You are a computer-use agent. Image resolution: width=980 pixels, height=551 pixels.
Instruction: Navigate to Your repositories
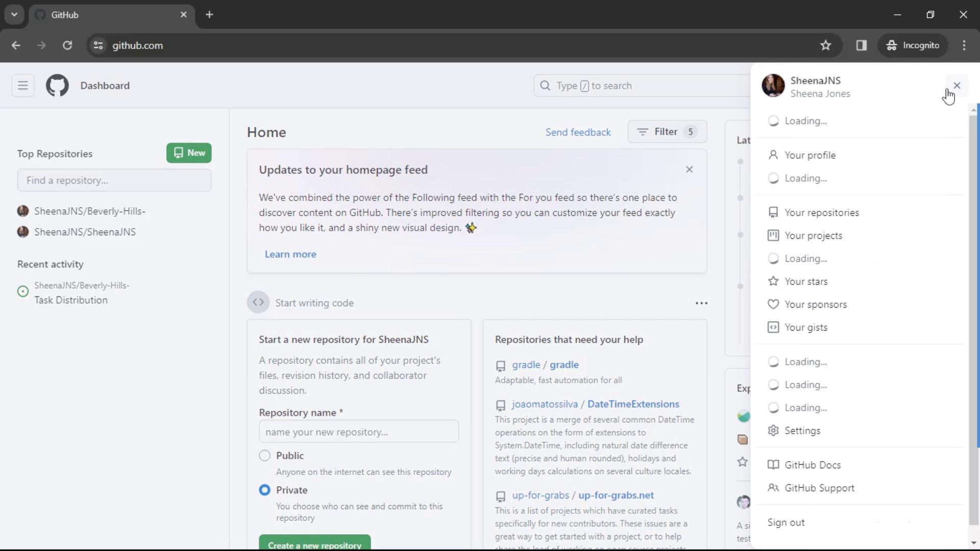pyautogui.click(x=822, y=213)
